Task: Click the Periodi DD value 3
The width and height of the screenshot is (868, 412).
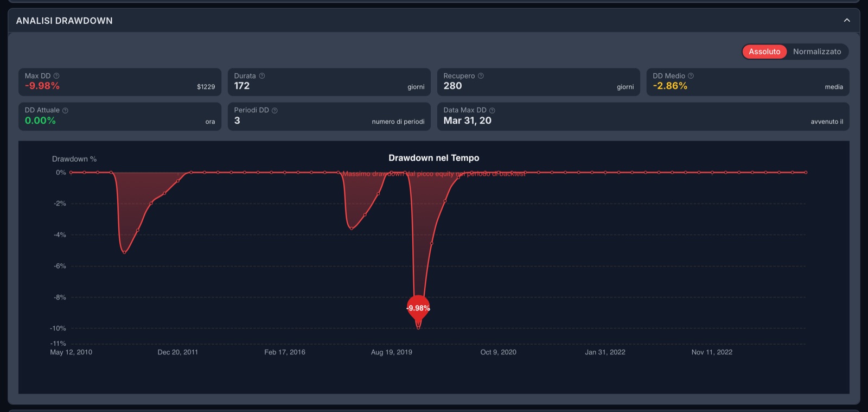Action: point(237,121)
